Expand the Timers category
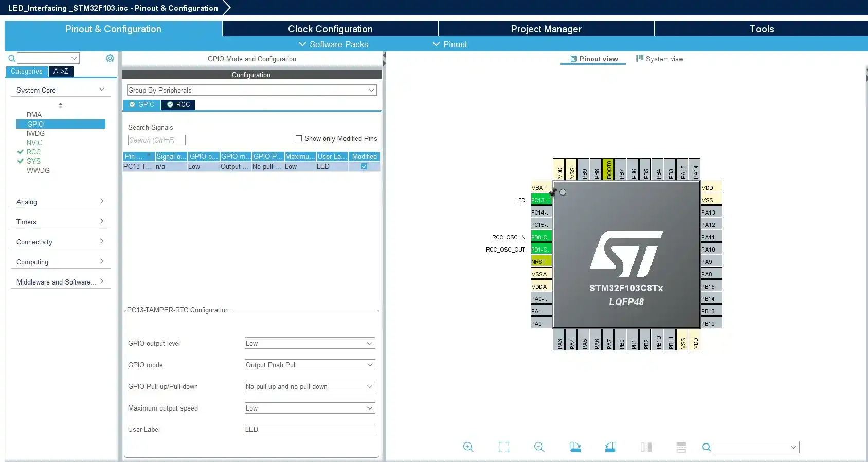The width and height of the screenshot is (868, 462). pos(61,222)
